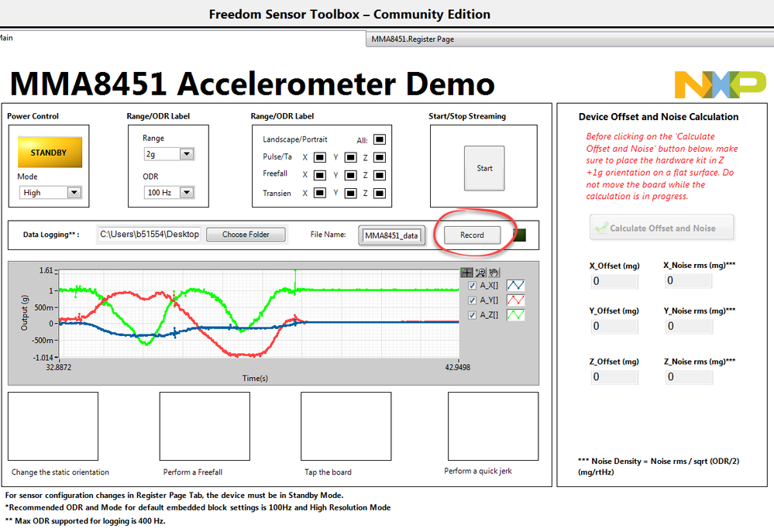Toggle Landscape/Portrait All indicator

tap(380, 139)
